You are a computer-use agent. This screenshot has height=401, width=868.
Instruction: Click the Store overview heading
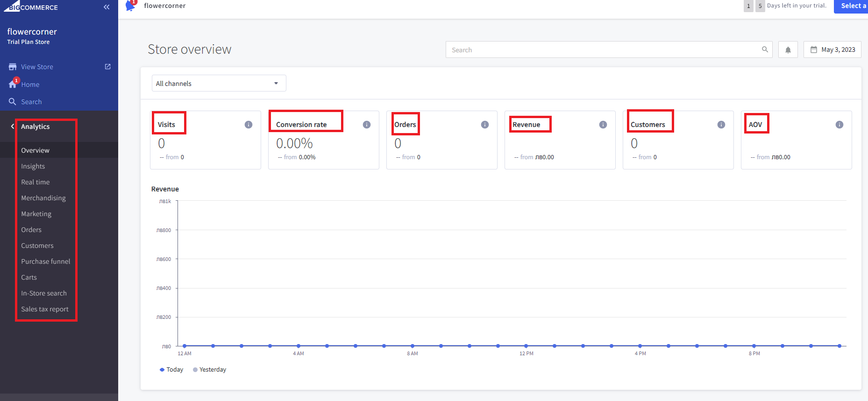pyautogui.click(x=189, y=49)
